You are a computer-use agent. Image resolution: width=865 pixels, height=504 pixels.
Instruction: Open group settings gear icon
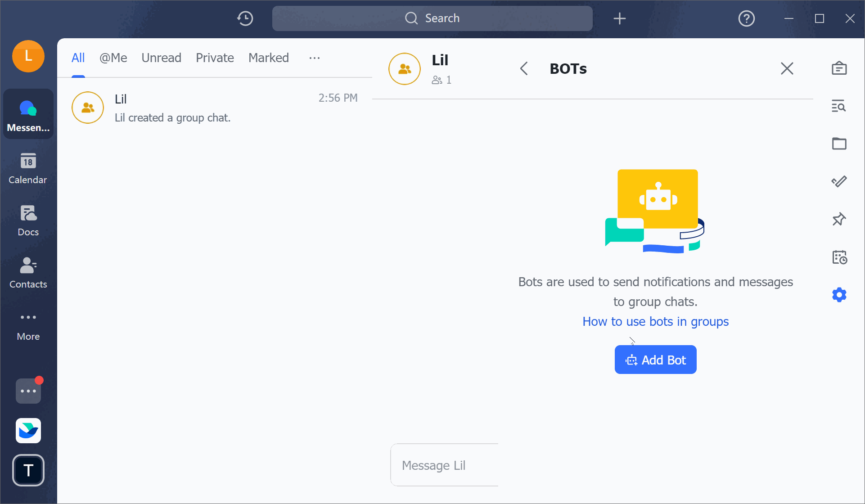839,295
